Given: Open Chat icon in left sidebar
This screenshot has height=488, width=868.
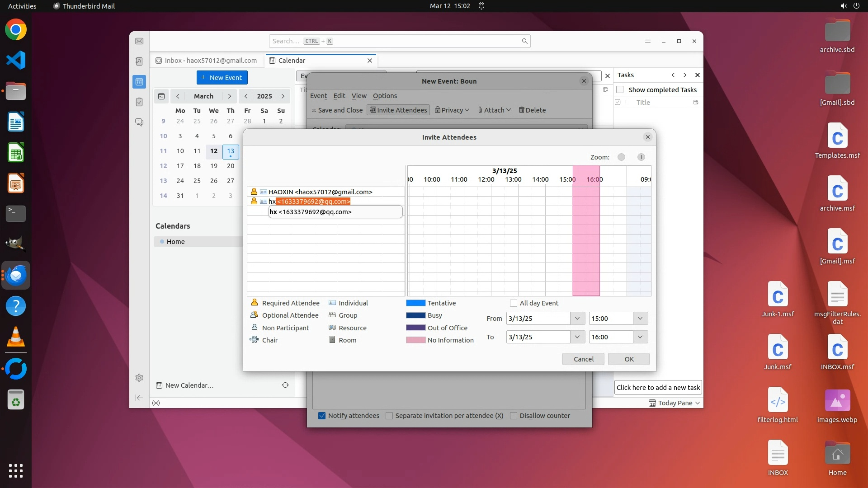Looking at the screenshot, I should tap(139, 122).
